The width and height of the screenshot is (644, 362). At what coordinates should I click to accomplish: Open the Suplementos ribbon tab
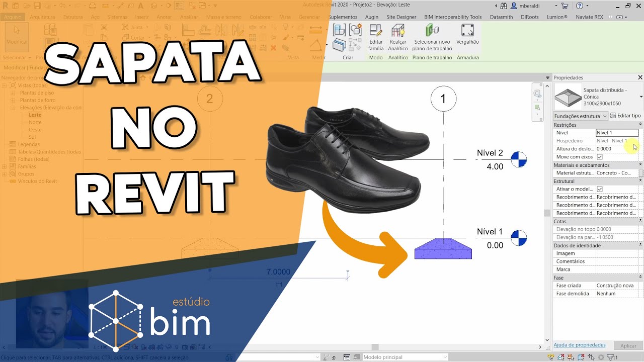(x=343, y=17)
